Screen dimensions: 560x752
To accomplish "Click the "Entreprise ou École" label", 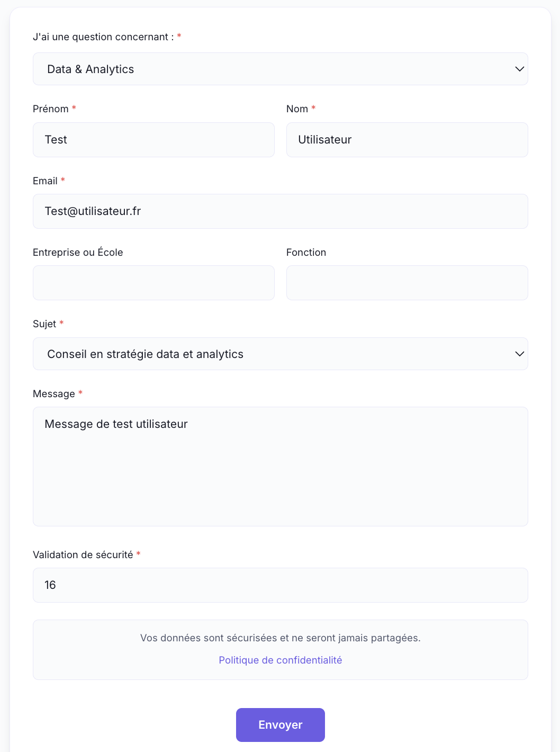I will (78, 253).
